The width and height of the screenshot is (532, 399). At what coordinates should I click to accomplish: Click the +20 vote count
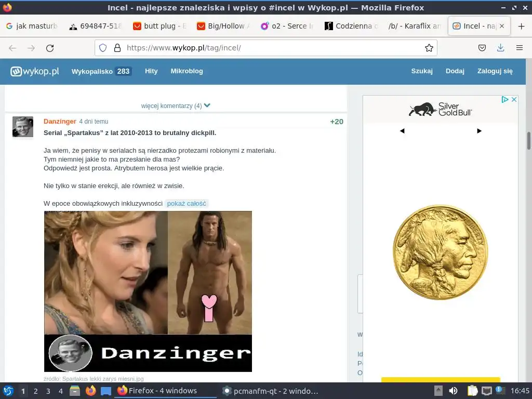pos(337,122)
